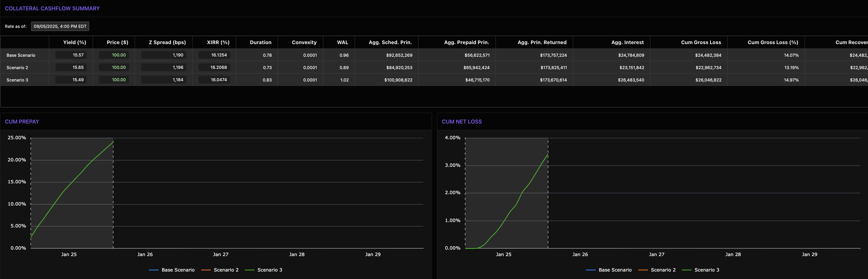Click Base Scenario XIRR field 16.1254

pyautogui.click(x=214, y=55)
